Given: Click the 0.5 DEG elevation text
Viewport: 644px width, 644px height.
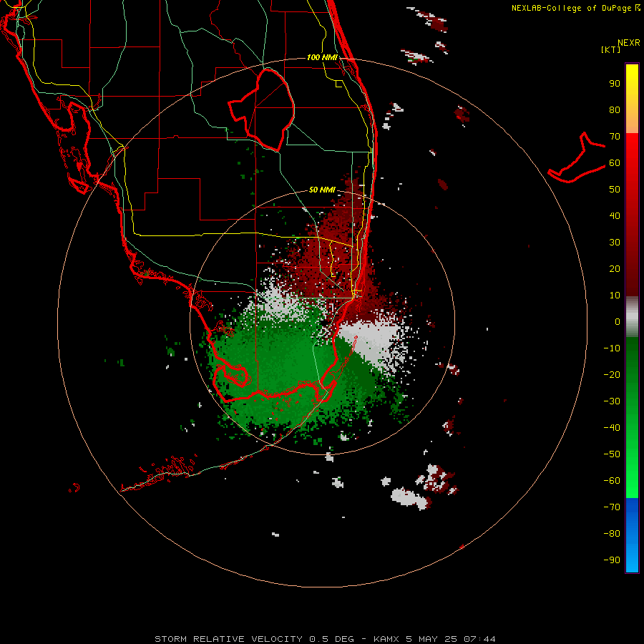Looking at the screenshot, I should (x=331, y=639).
